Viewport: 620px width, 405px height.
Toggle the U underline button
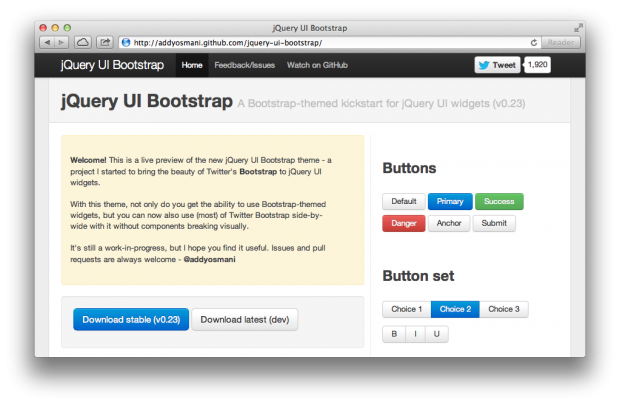click(437, 334)
